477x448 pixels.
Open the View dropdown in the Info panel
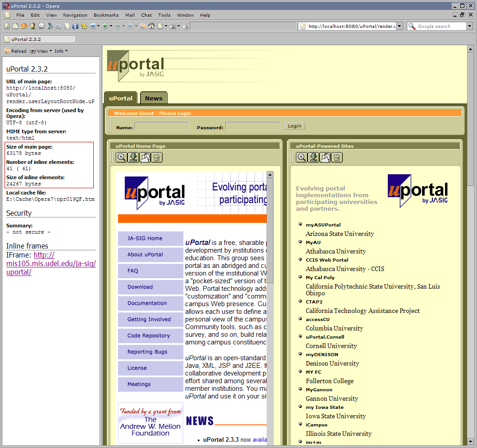41,51
